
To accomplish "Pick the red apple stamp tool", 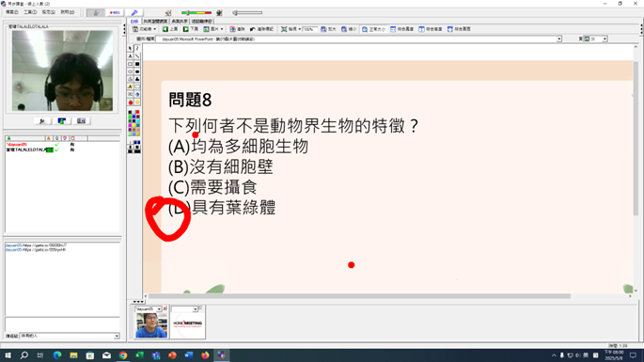I will click(130, 102).
